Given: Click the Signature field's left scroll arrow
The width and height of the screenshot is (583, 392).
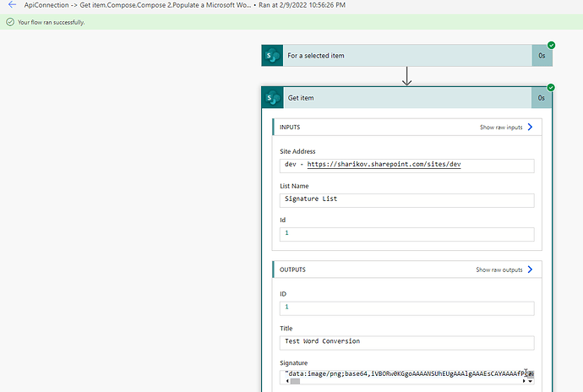Looking at the screenshot, I should (287, 381).
